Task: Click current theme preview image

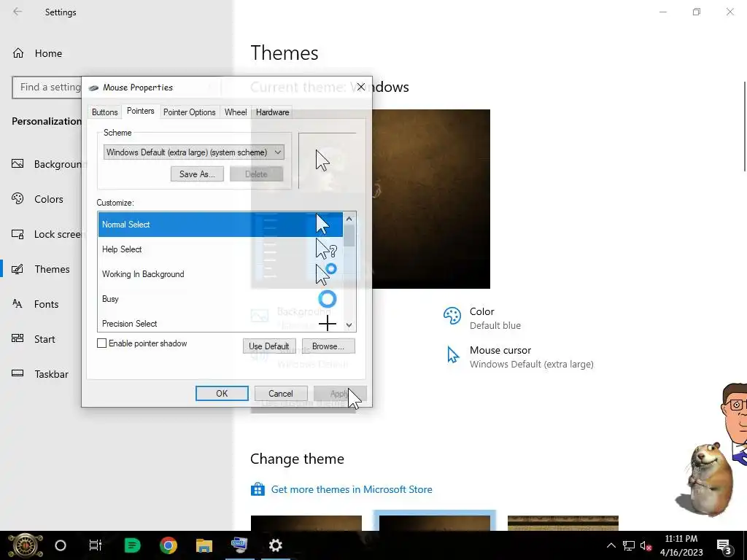Action: pyautogui.click(x=430, y=198)
